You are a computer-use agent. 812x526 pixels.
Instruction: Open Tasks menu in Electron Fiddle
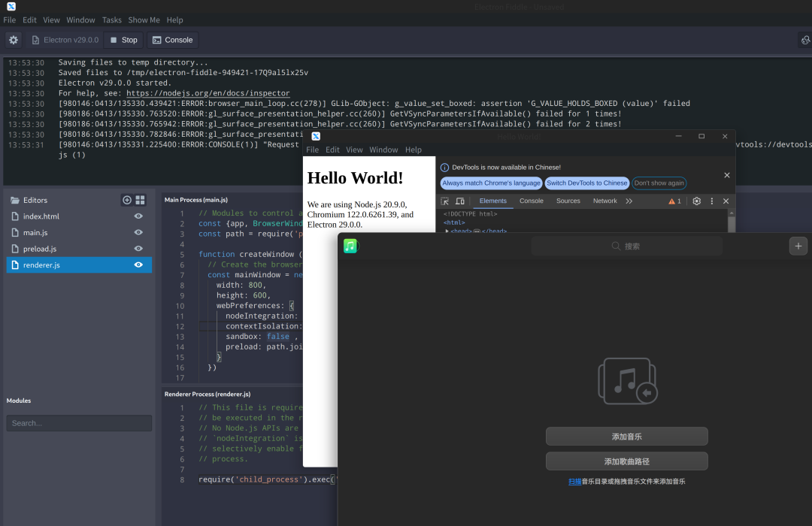pyautogui.click(x=111, y=20)
